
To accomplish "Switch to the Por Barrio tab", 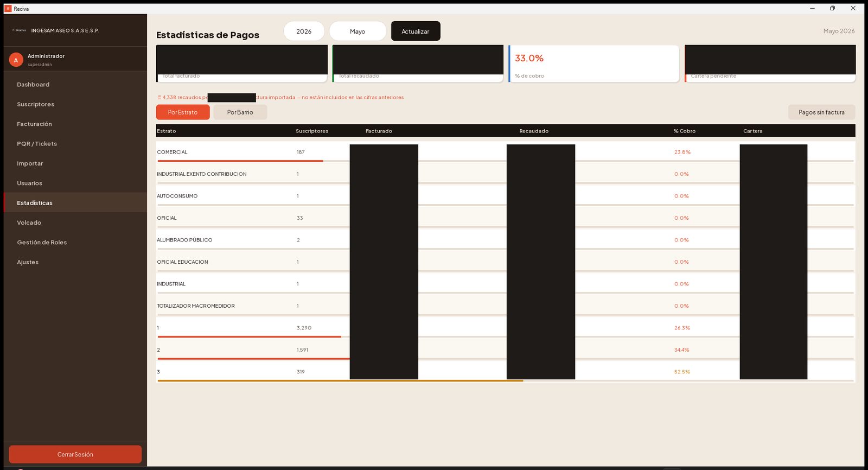I will 240,112.
